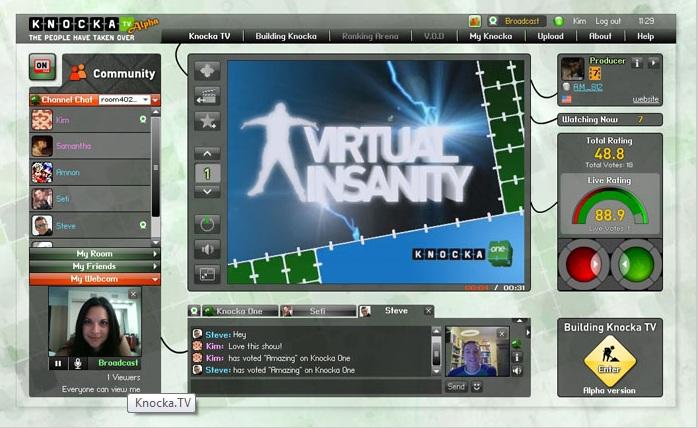This screenshot has width=698, height=428.
Task: Add the show to favorites with the star icon
Action: (x=207, y=121)
